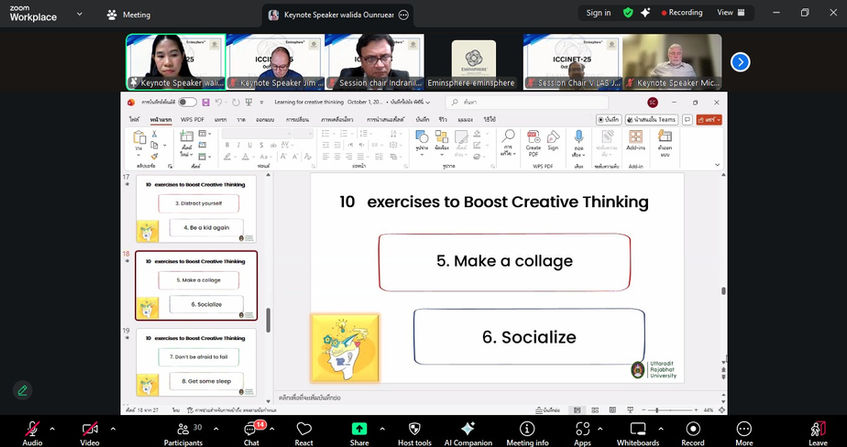
Task: Open the Zoom Workplace dropdown chevron
Action: point(80,14)
